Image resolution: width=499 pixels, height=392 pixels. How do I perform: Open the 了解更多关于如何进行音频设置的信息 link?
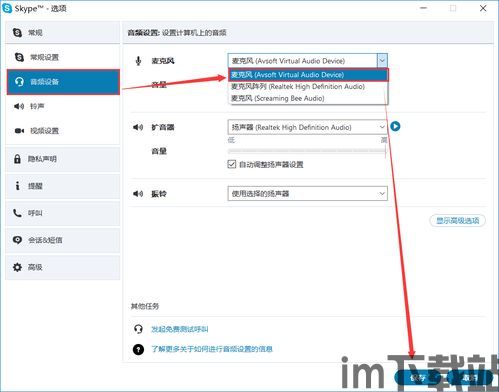click(212, 349)
